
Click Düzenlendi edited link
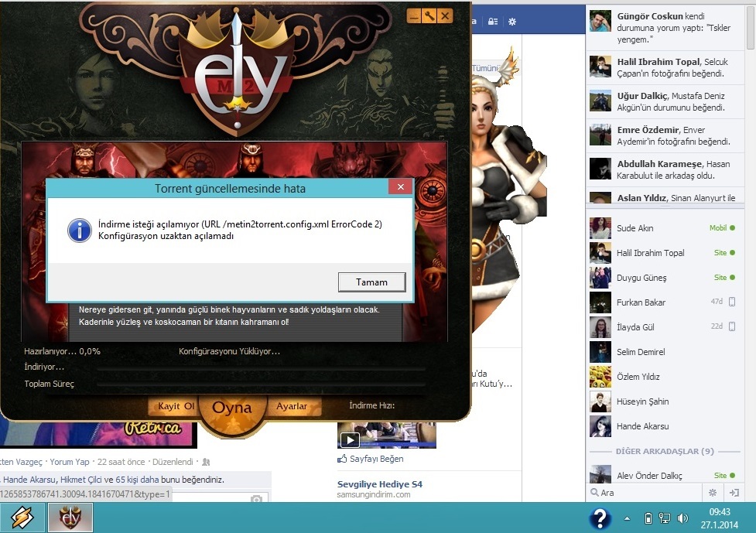click(x=173, y=462)
